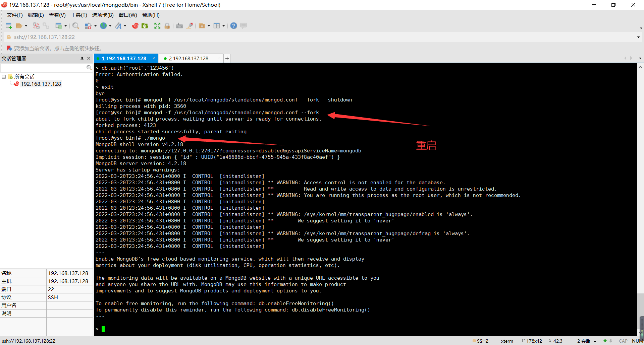This screenshot has width=644, height=345.
Task: Open the 帮助(H) menu
Action: 151,15
